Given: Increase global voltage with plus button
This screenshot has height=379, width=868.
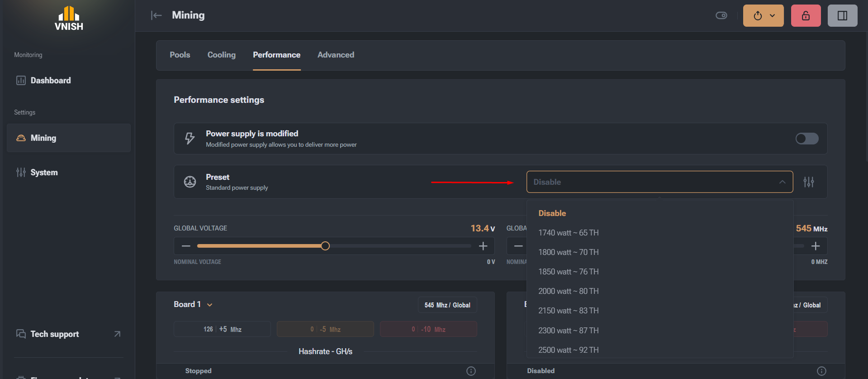Looking at the screenshot, I should [x=483, y=246].
